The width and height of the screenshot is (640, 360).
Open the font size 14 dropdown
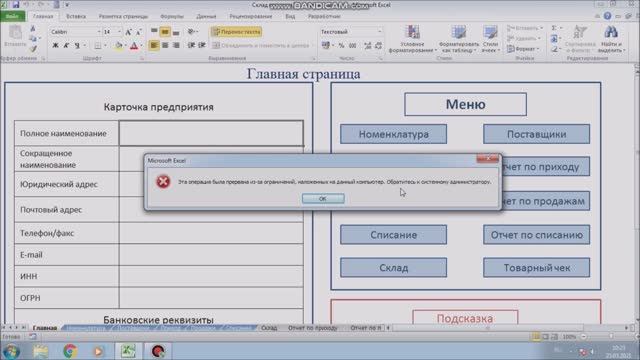point(119,32)
